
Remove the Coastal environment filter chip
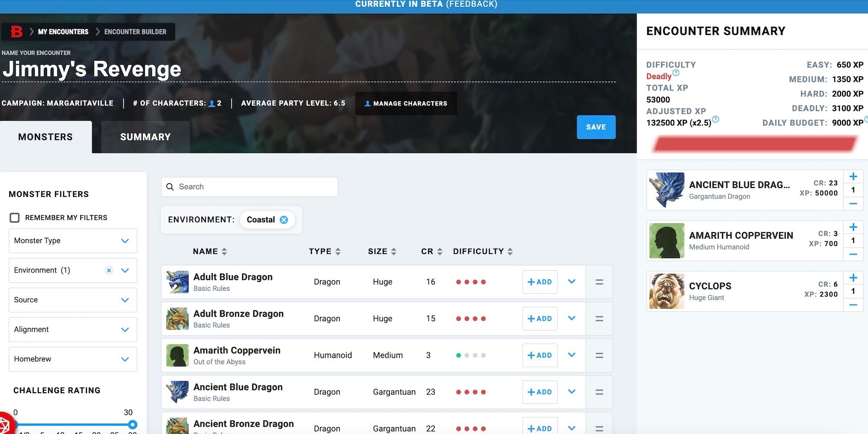(x=284, y=220)
